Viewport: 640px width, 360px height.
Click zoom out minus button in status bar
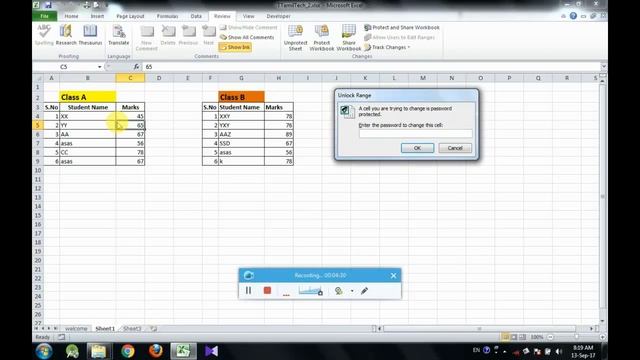click(550, 337)
